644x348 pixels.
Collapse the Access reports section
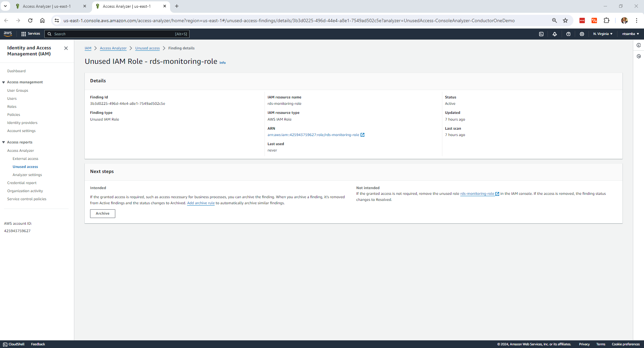4,142
